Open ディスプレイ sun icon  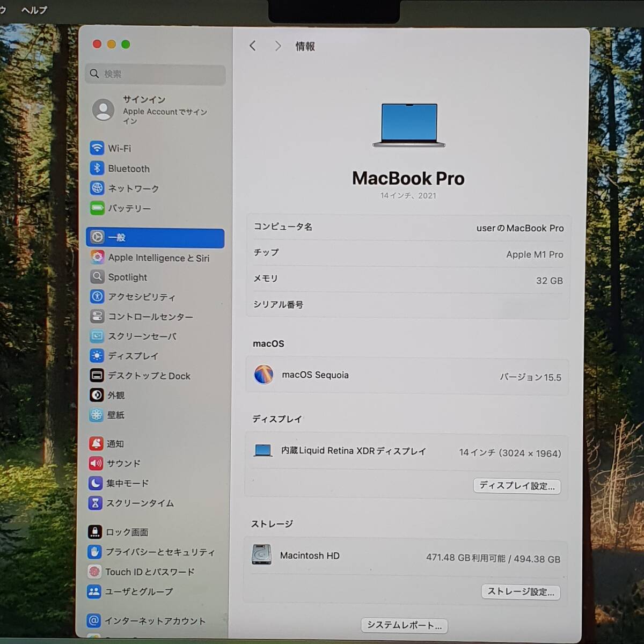tap(97, 355)
